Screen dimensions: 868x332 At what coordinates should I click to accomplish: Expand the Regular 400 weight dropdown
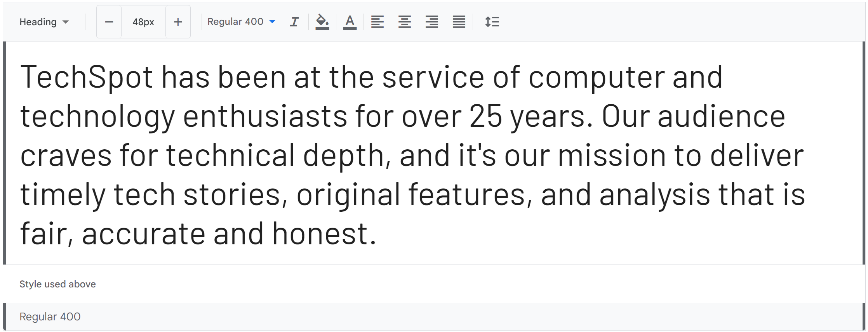pos(241,22)
